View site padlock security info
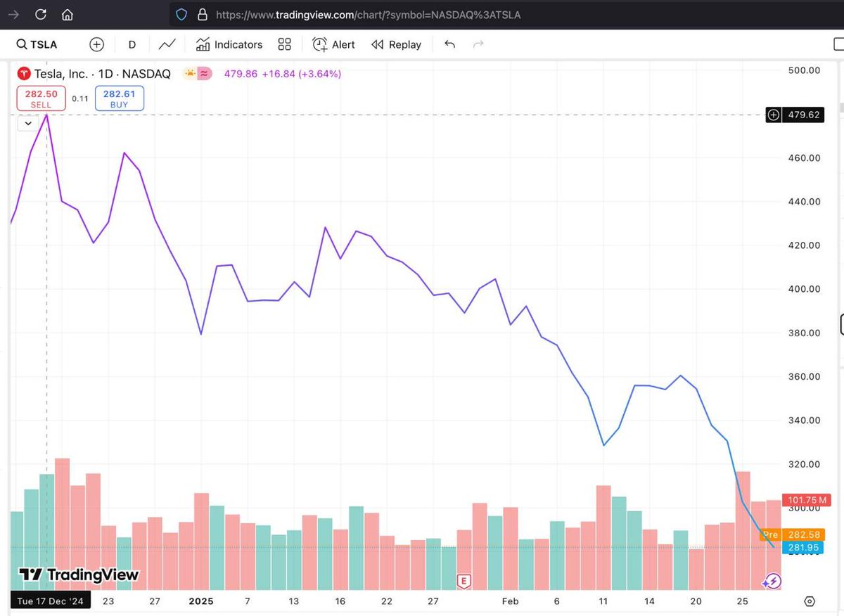This screenshot has height=616, width=844. click(x=203, y=14)
